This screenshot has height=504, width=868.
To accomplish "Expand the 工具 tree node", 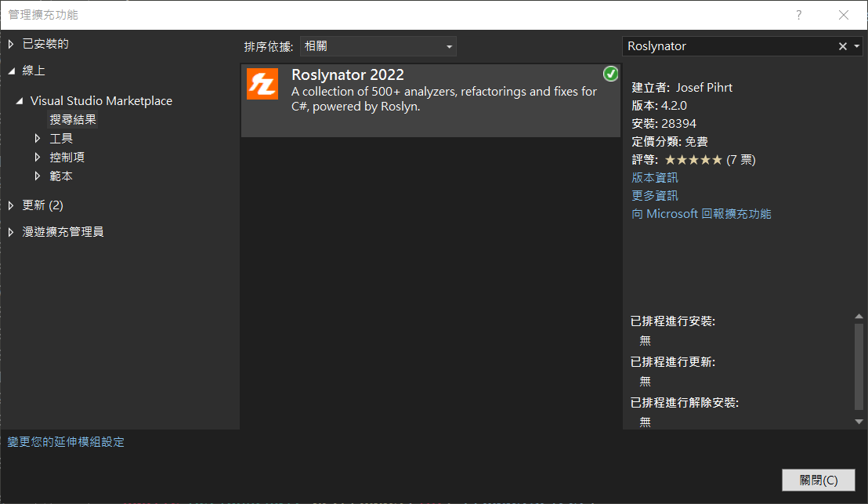I will point(38,139).
